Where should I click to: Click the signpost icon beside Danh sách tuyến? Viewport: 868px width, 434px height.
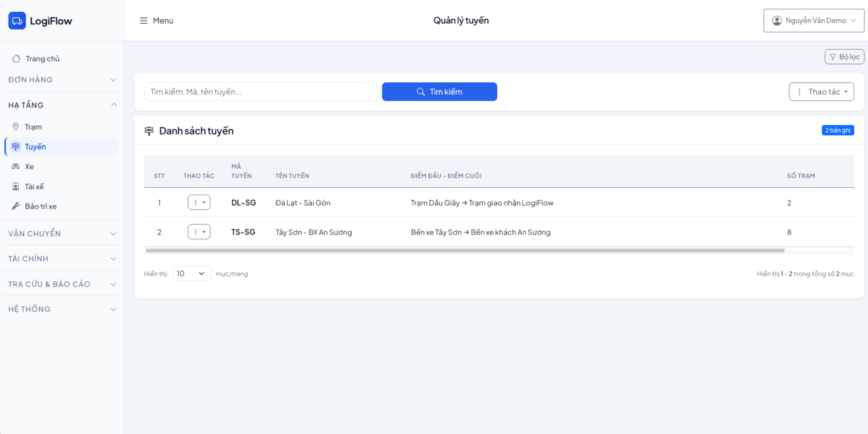coord(149,131)
